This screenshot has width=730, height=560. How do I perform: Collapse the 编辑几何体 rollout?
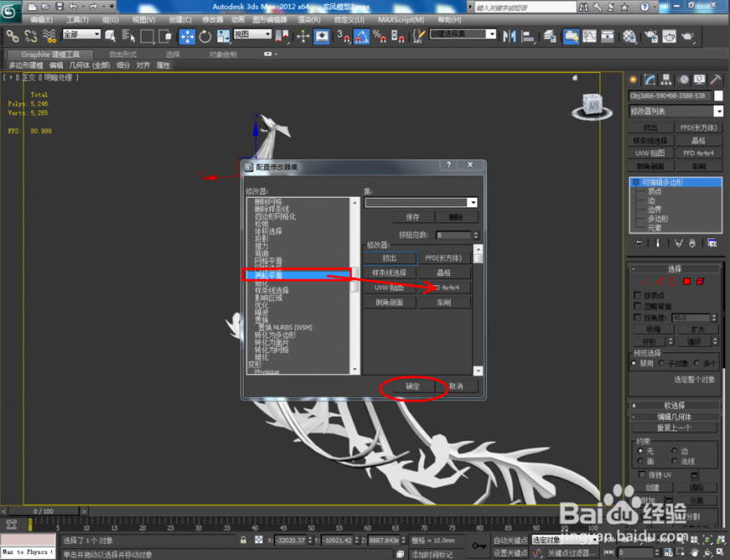click(675, 417)
